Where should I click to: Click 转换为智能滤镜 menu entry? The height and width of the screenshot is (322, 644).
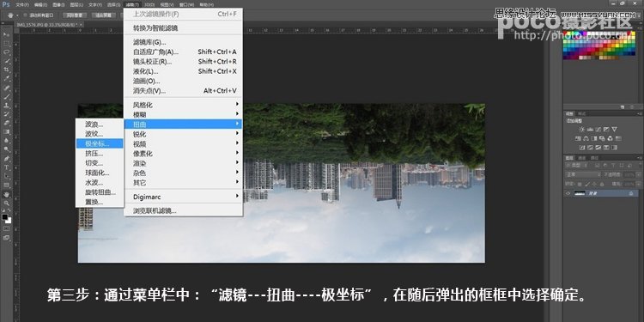tap(183, 28)
